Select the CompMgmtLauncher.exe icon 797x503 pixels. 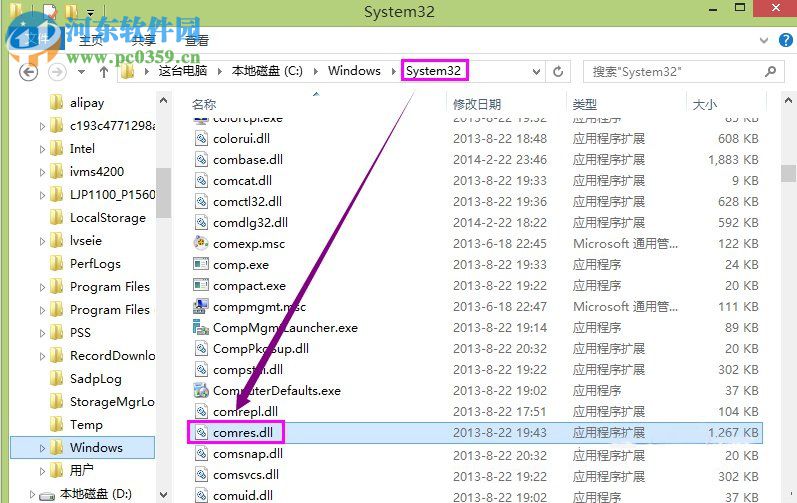201,328
